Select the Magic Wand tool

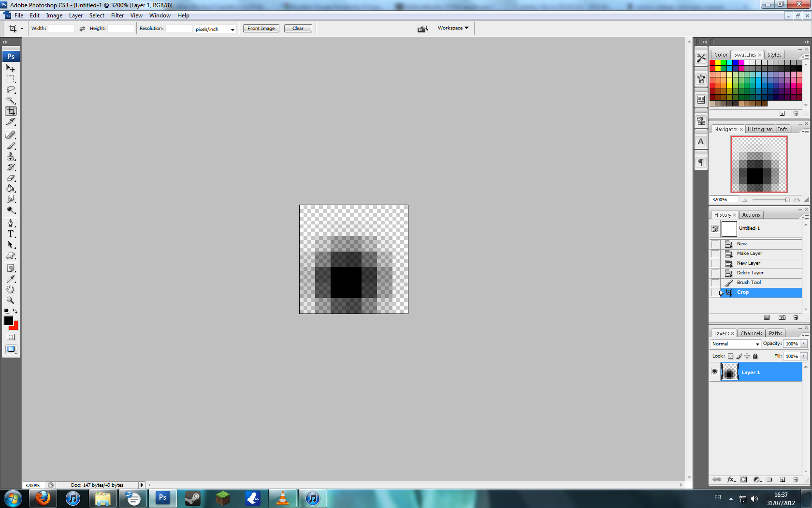point(11,101)
